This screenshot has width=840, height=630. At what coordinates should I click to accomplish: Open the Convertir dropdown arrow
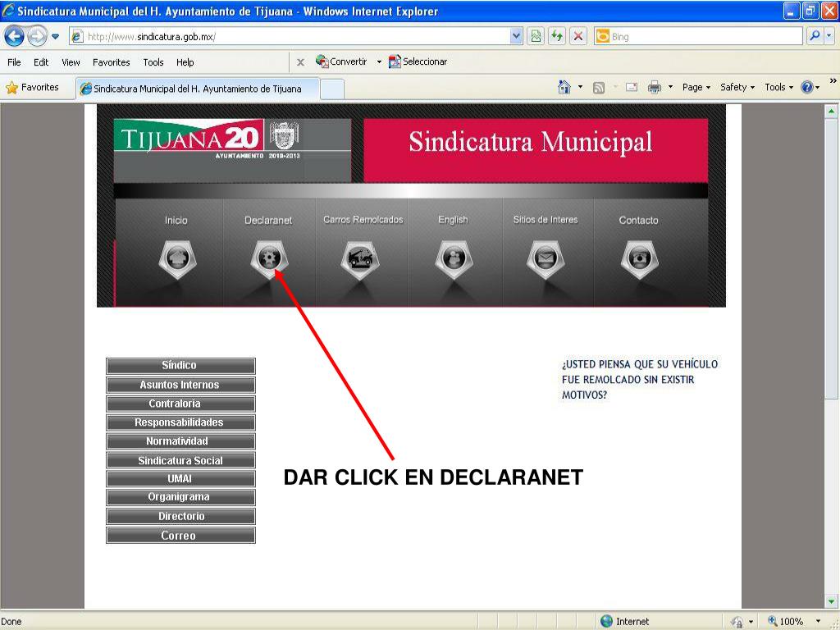(x=379, y=62)
